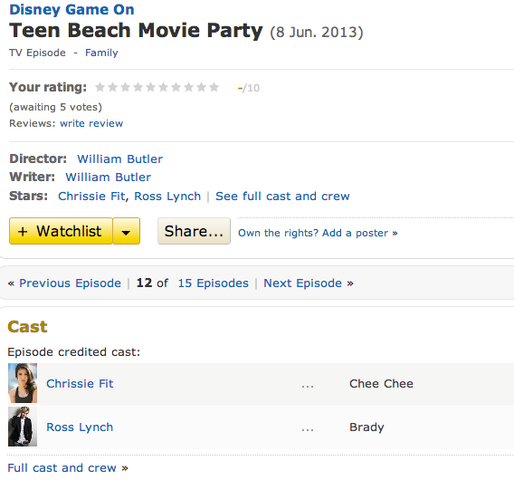Open the Family genre link
Image resolution: width=514 pixels, height=480 pixels.
[102, 53]
